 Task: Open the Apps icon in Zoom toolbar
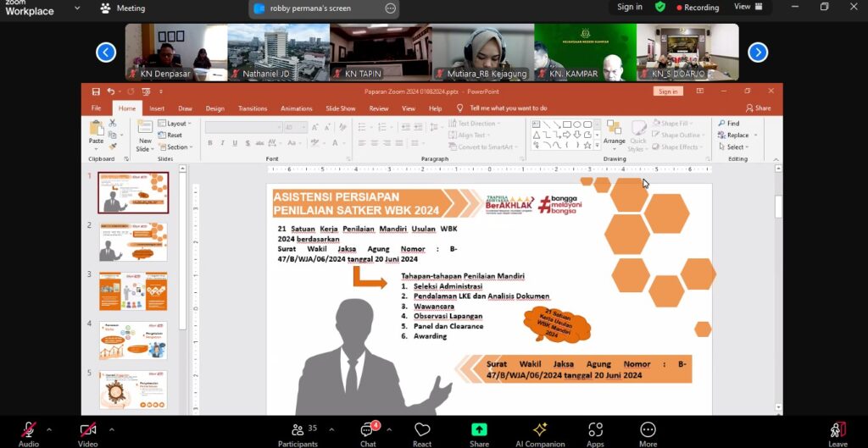tap(595, 430)
